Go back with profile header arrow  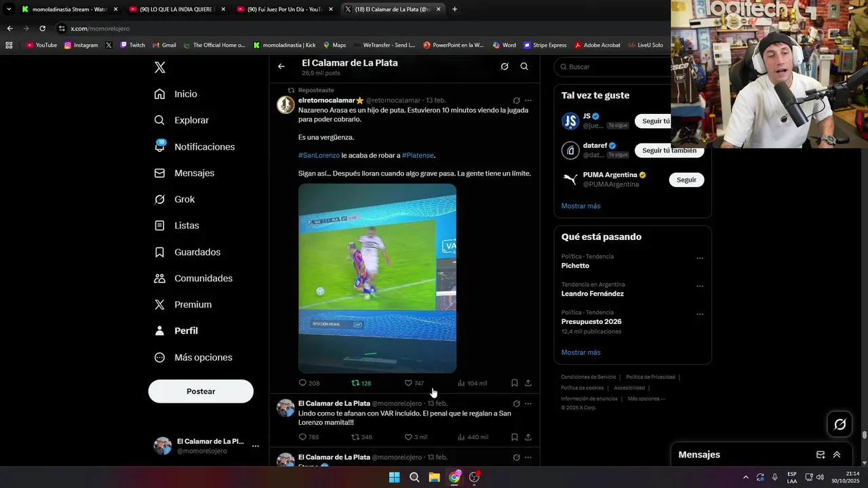coord(281,66)
